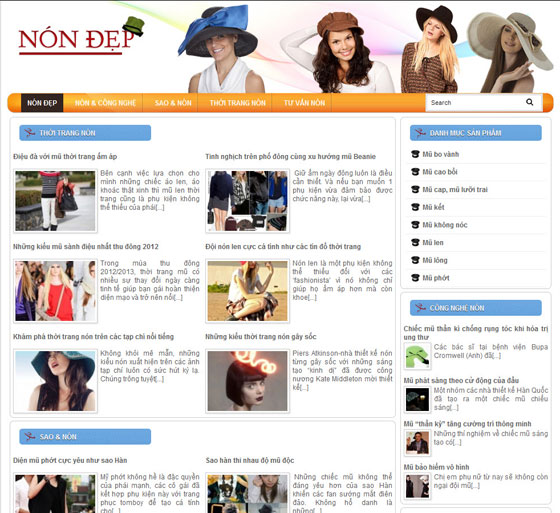Click the icon in the Công Nghệ Nón header
Screen dimensions: 560x513
[420, 308]
